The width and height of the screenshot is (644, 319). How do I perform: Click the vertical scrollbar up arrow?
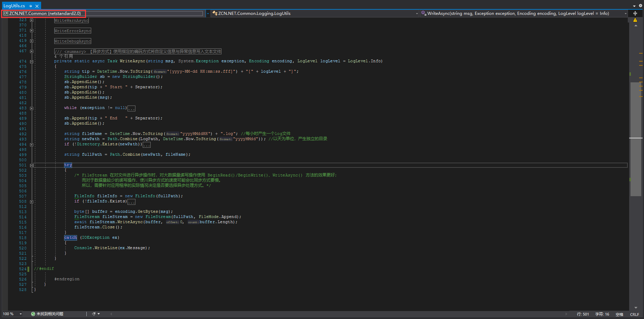[636, 26]
